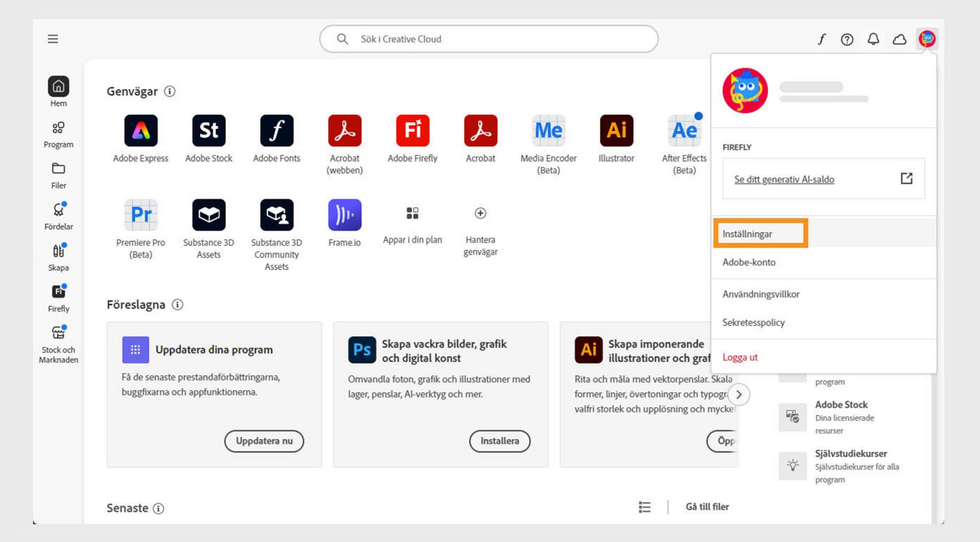
Task: Open the Gå till filer link
Action: coord(707,507)
